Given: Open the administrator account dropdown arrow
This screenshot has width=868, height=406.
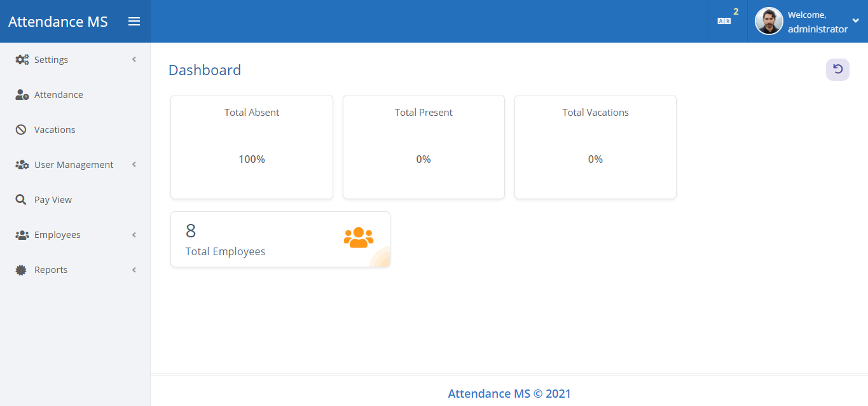Looking at the screenshot, I should click(x=855, y=21).
